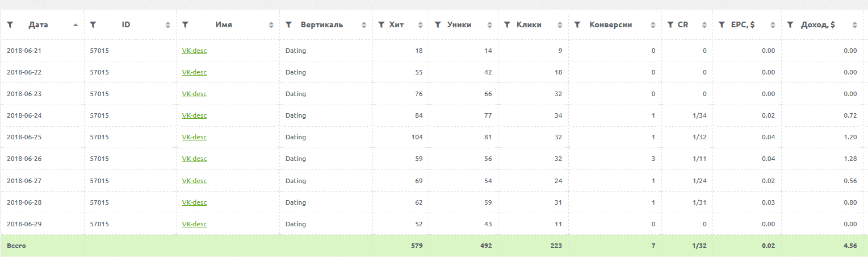Open filter for Вертикаль column

pyautogui.click(x=288, y=25)
